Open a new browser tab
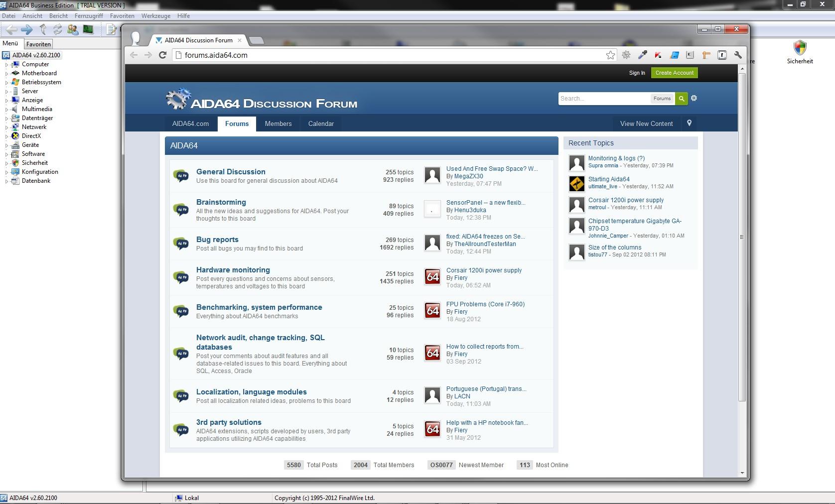The width and height of the screenshot is (835, 504). click(x=256, y=40)
